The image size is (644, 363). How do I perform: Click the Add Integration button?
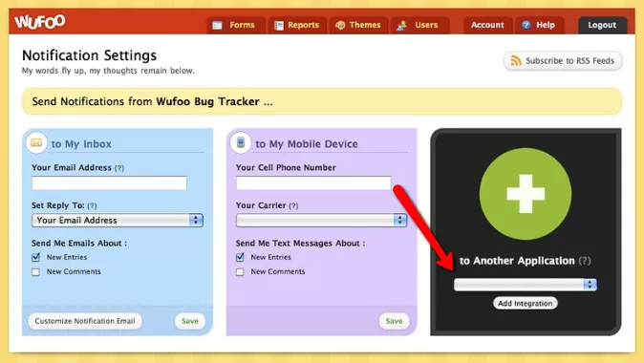coord(525,304)
